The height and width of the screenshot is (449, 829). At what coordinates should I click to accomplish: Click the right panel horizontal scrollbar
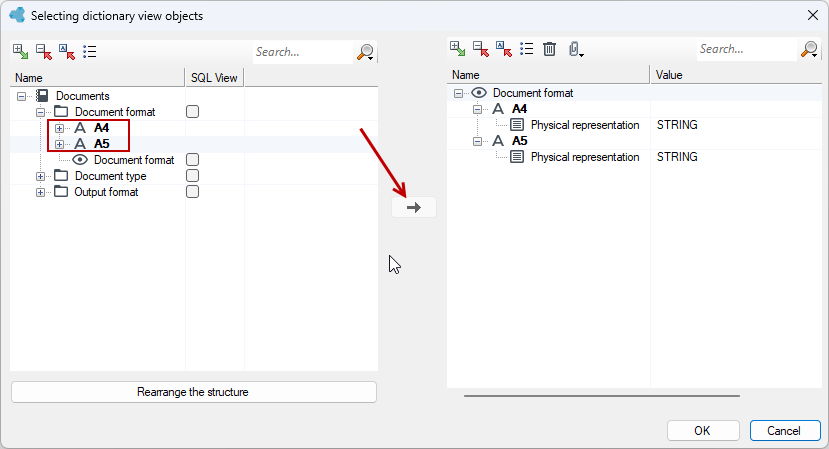[x=602, y=396]
